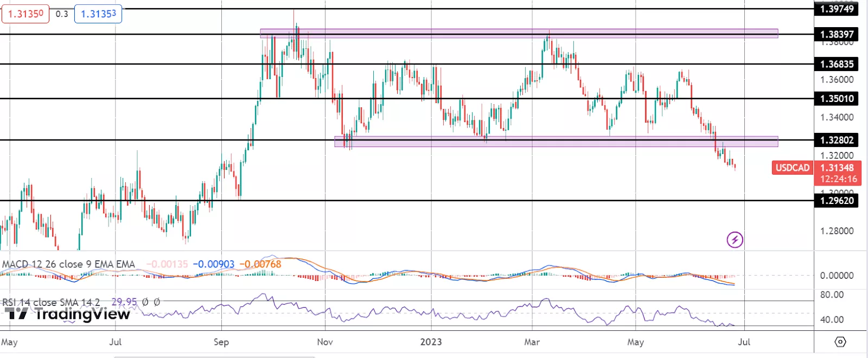Viewport: 868px width, 358px height.
Task: Click the 1.28000 price scale label
Action: click(837, 231)
